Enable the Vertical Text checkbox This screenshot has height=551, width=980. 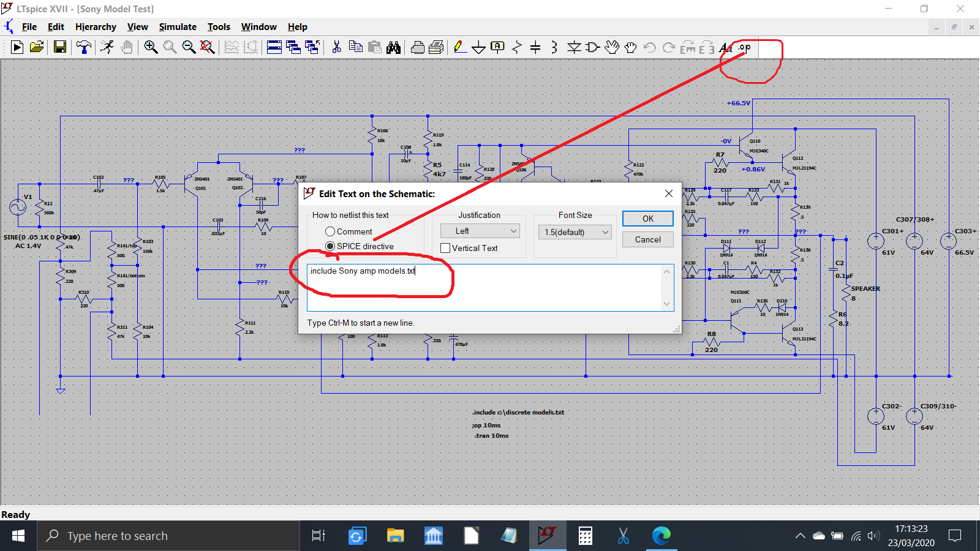coord(445,248)
